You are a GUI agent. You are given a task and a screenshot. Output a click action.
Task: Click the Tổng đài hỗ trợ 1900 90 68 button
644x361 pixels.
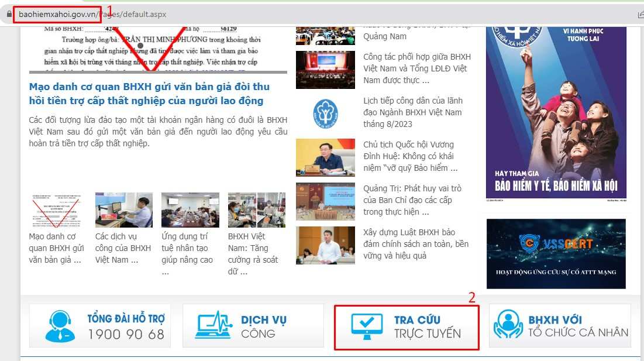tap(100, 326)
